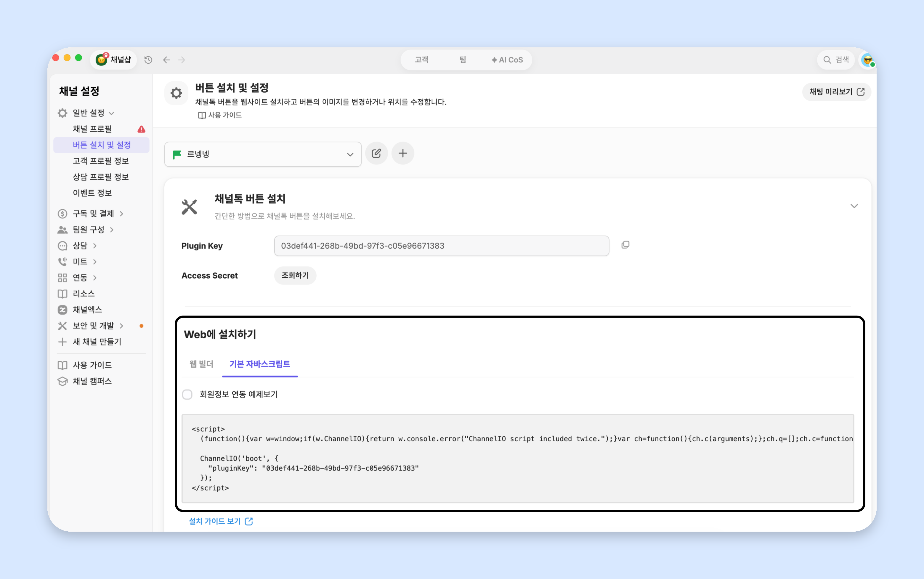This screenshot has height=579, width=924.
Task: Click the people icon for 팀원 구성
Action: (62, 230)
